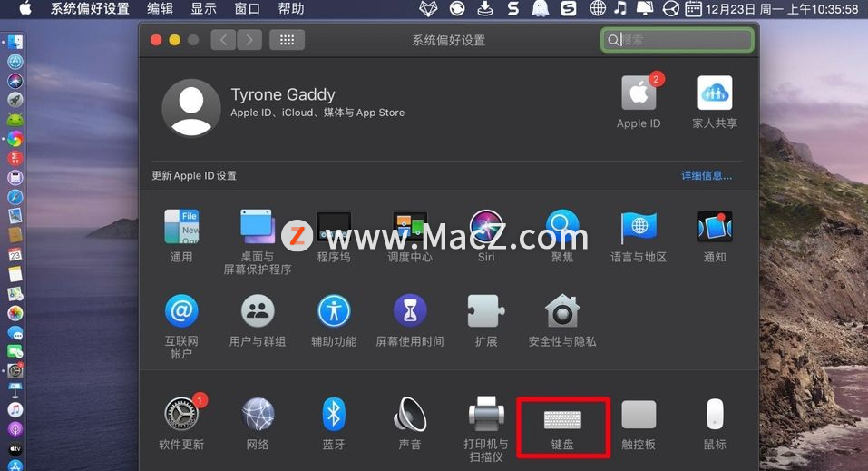Click the Tyrone Gaddy profile avatar
This screenshot has width=868, height=471.
[x=191, y=107]
